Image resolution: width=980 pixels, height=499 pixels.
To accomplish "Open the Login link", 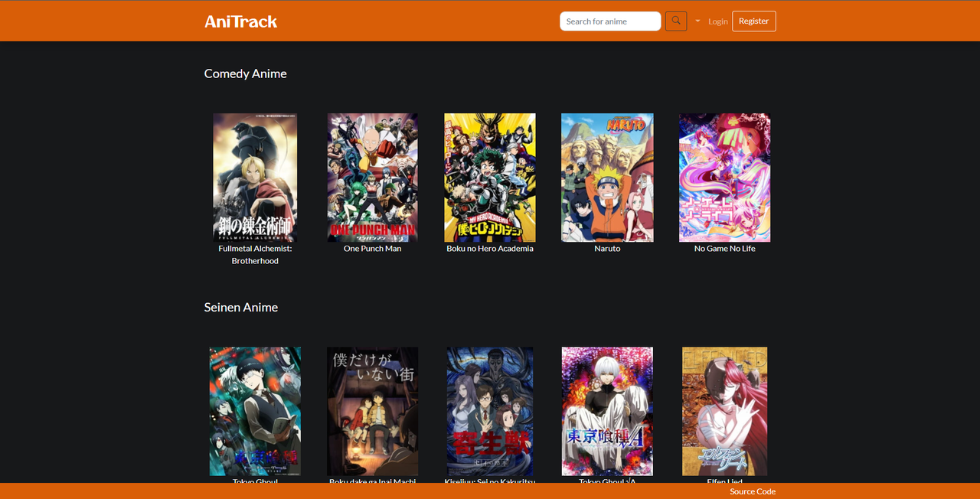I will coord(718,21).
